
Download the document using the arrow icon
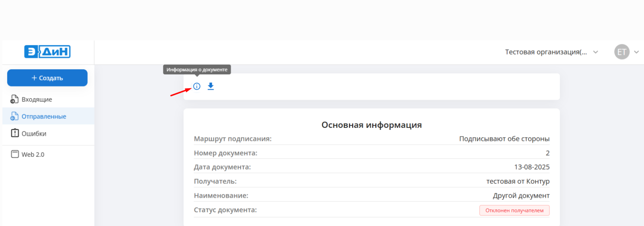click(211, 86)
